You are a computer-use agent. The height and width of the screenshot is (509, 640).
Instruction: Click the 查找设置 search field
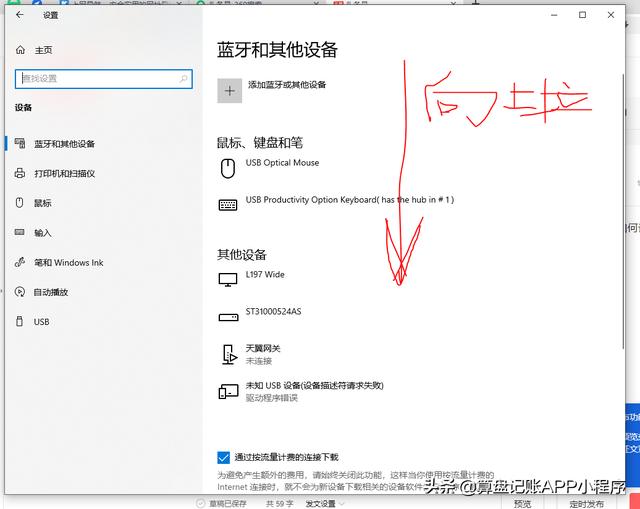click(x=104, y=79)
